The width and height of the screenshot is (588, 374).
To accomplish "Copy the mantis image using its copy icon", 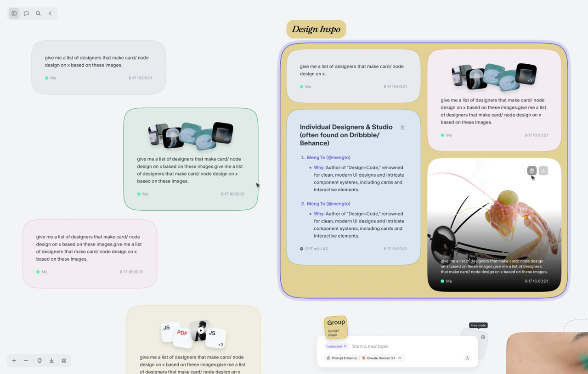I will (531, 170).
